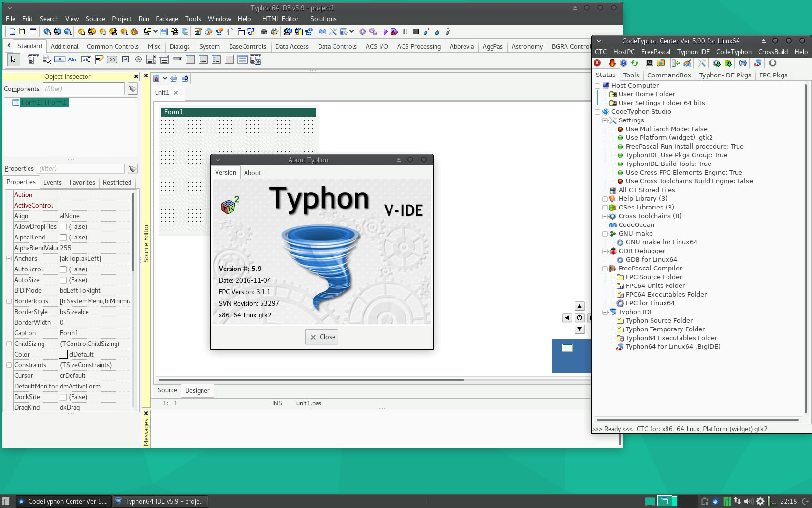Click the crossed tools options icon in IDE toolbar
This screenshot has height=508, width=812.
(x=333, y=31)
